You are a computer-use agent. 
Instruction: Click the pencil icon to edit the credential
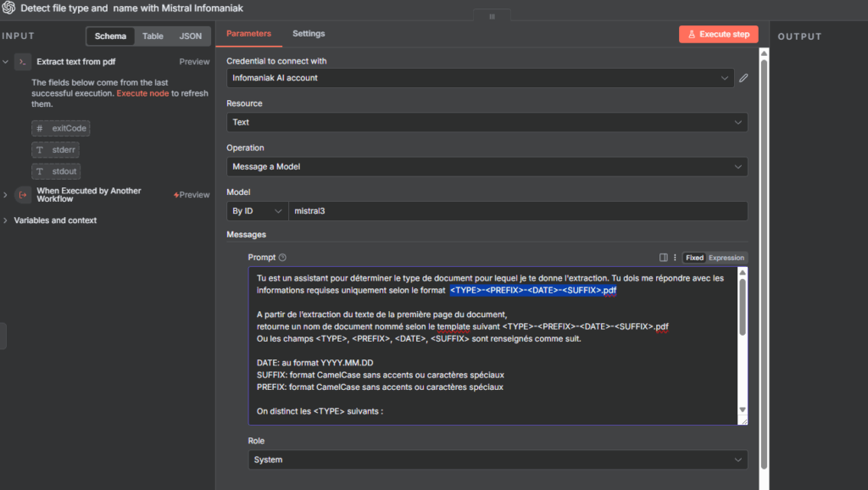click(x=743, y=78)
